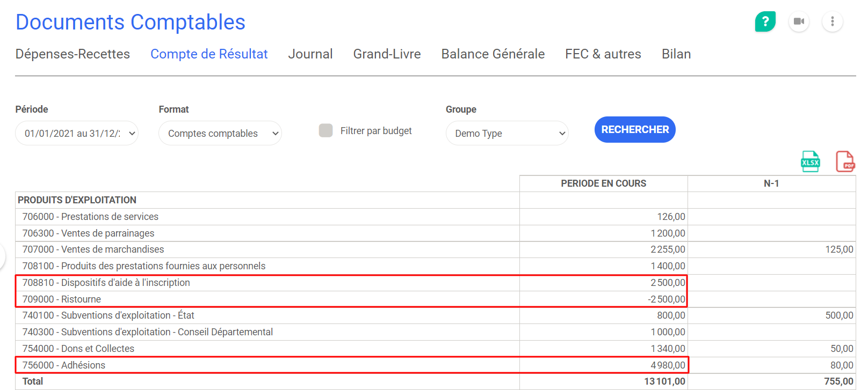The image size is (868, 390).
Task: Click the RECHERCHER button
Action: pyautogui.click(x=635, y=129)
